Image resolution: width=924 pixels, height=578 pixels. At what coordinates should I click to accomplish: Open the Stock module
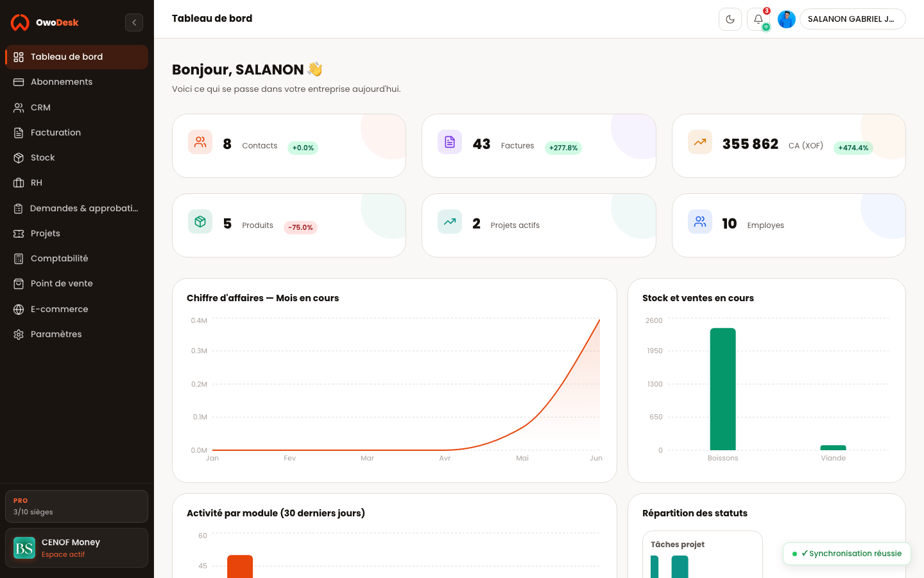[x=76, y=157]
